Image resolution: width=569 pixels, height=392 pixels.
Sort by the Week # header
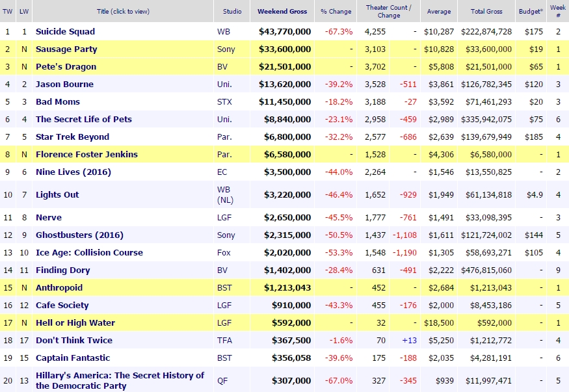tap(558, 11)
